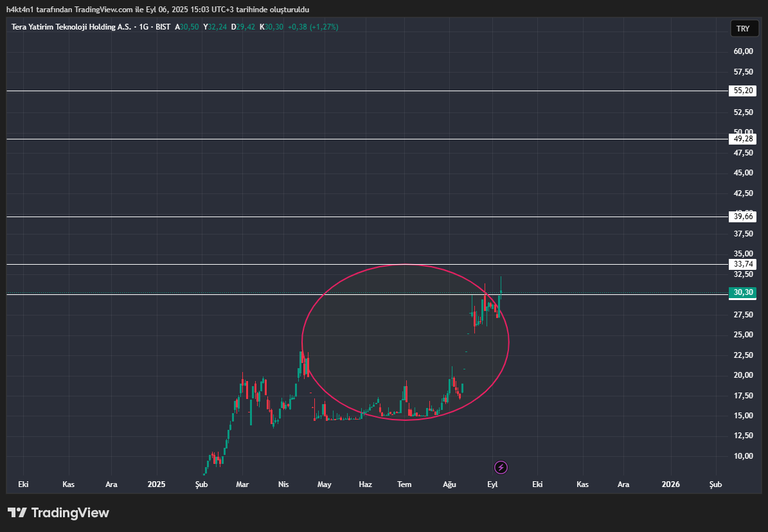Click the BIST exchange label
Viewport: 768px width, 532px height.
coord(163,27)
